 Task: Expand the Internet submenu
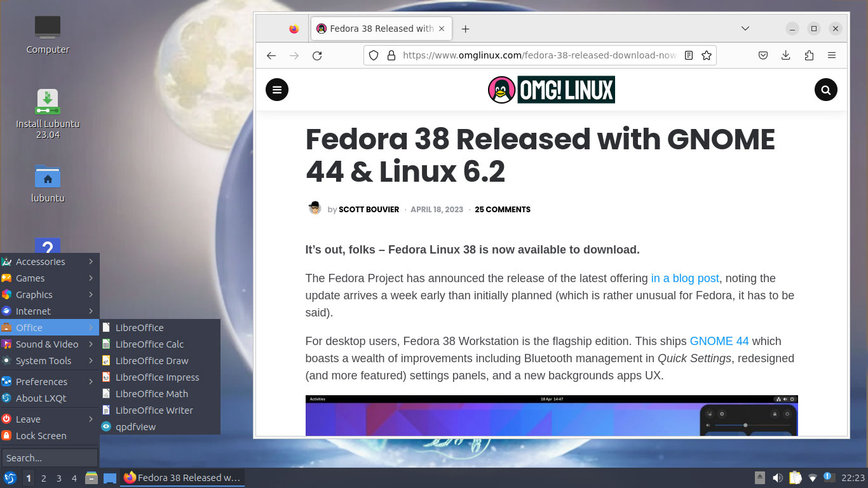coord(50,311)
